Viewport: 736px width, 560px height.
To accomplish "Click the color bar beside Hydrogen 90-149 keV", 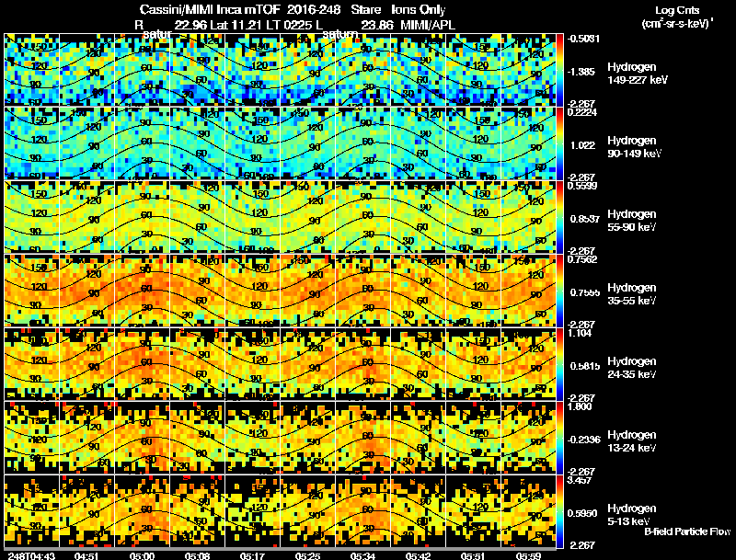I will [559, 143].
